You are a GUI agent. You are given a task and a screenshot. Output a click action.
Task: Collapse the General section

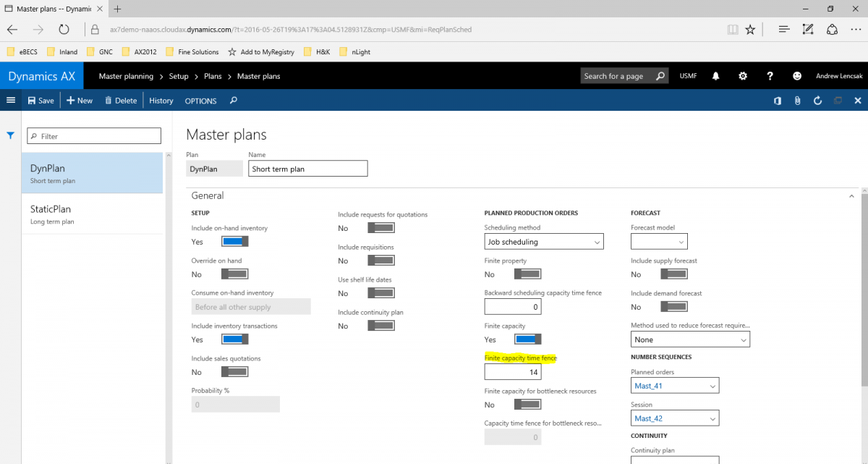point(852,195)
